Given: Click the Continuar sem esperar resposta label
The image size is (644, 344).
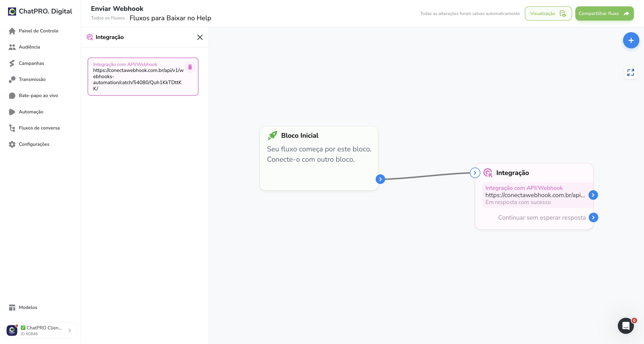Looking at the screenshot, I should coord(542,217).
